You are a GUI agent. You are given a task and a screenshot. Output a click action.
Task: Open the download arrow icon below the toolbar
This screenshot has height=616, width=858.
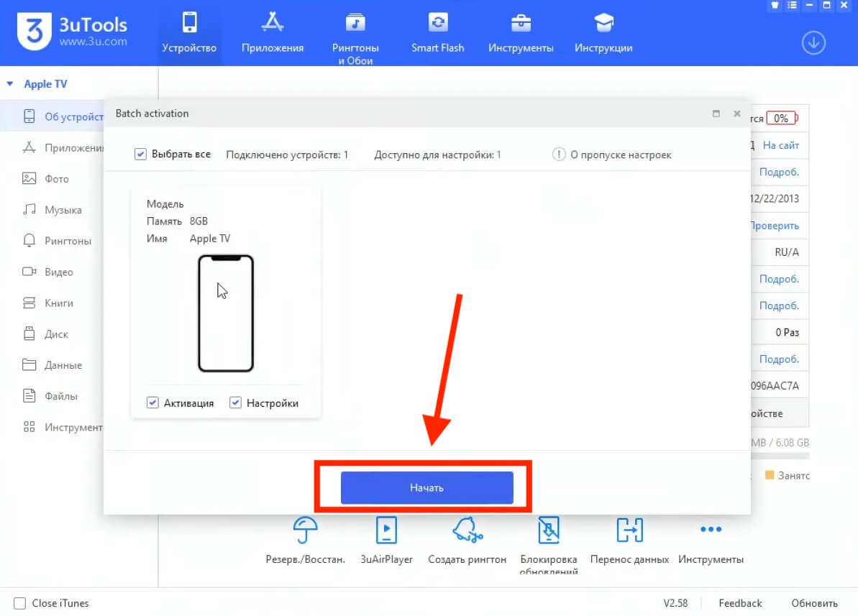tap(813, 43)
